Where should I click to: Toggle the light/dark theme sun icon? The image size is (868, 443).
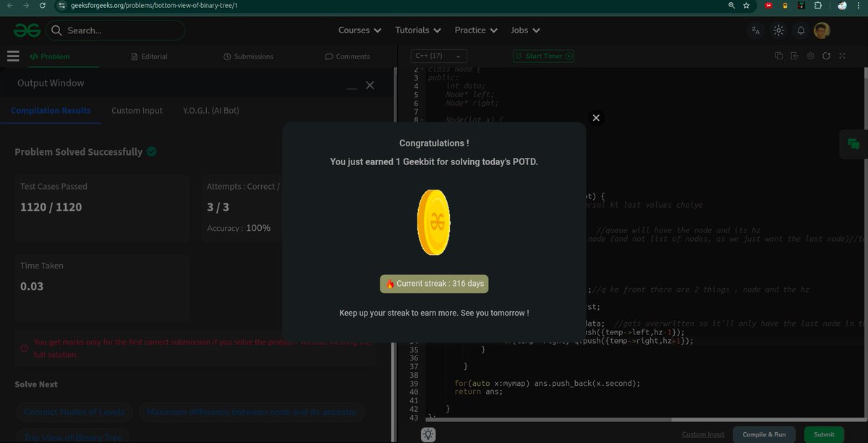tap(778, 30)
